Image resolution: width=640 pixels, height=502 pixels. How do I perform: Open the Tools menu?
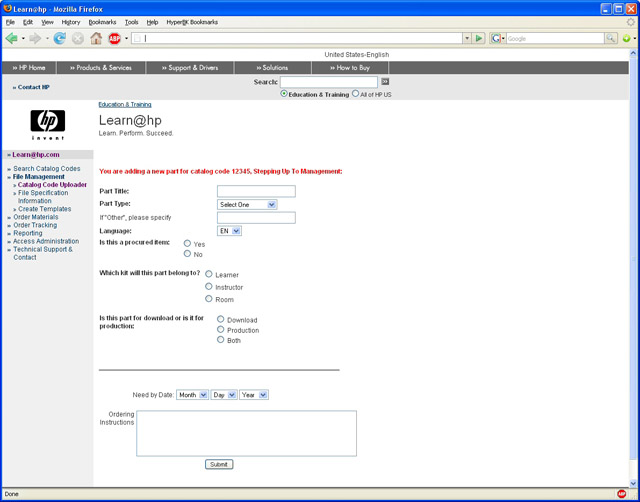(x=131, y=22)
